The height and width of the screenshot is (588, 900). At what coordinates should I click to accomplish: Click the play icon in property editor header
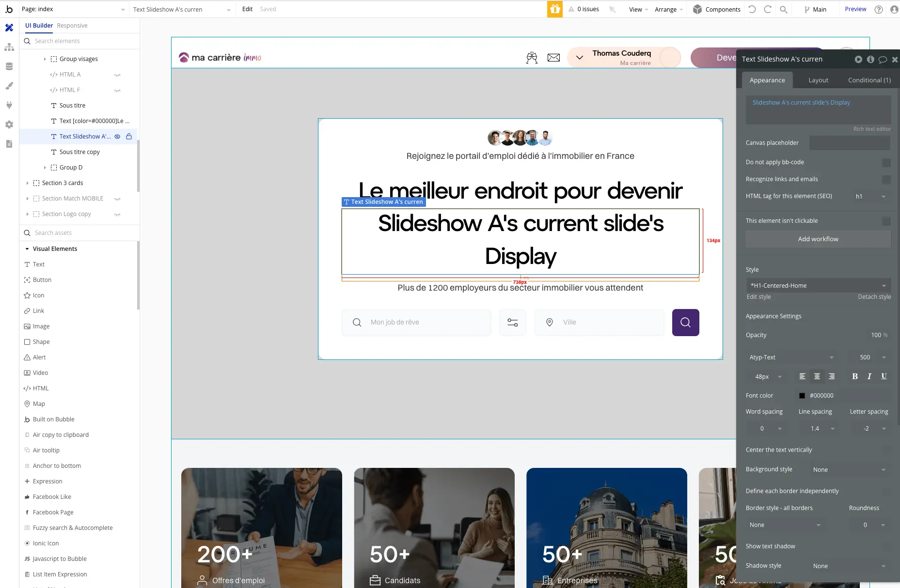pos(858,59)
